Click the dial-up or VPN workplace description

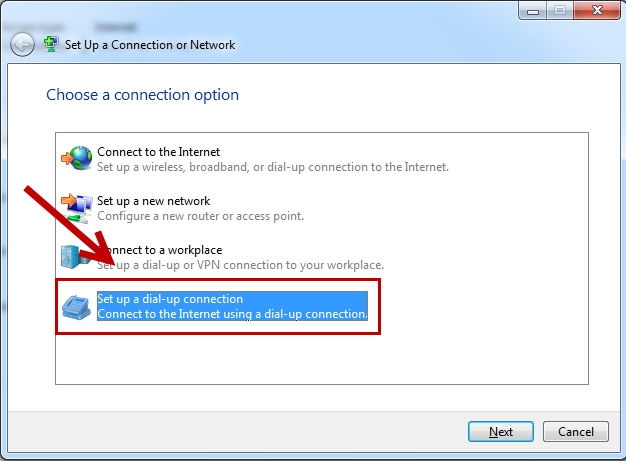click(240, 265)
